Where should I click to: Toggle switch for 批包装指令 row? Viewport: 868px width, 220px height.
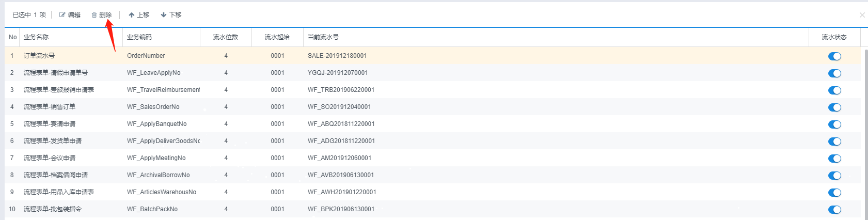[x=834, y=210]
